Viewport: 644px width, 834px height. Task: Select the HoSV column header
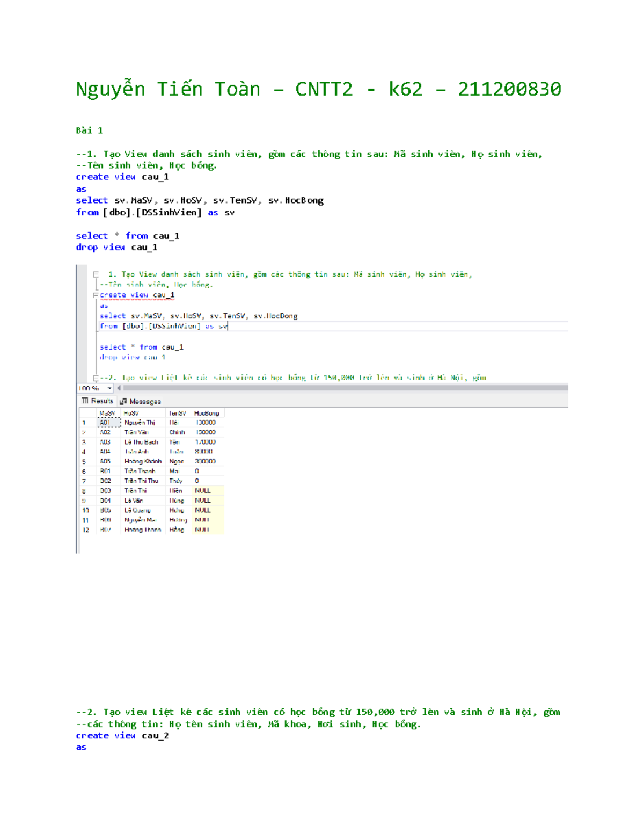click(x=131, y=413)
